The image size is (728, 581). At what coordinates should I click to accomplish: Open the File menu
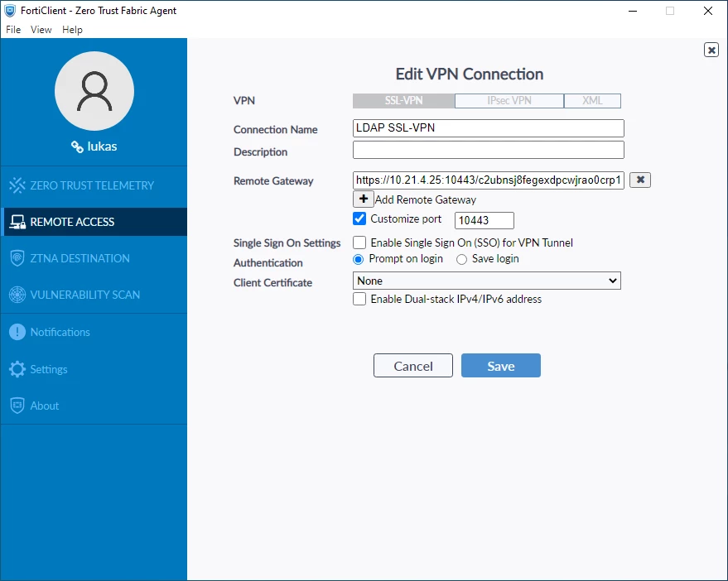[x=13, y=30]
